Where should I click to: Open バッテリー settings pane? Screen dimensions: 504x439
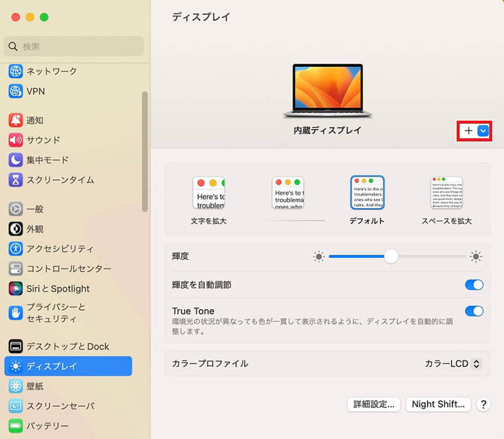pyautogui.click(x=68, y=426)
